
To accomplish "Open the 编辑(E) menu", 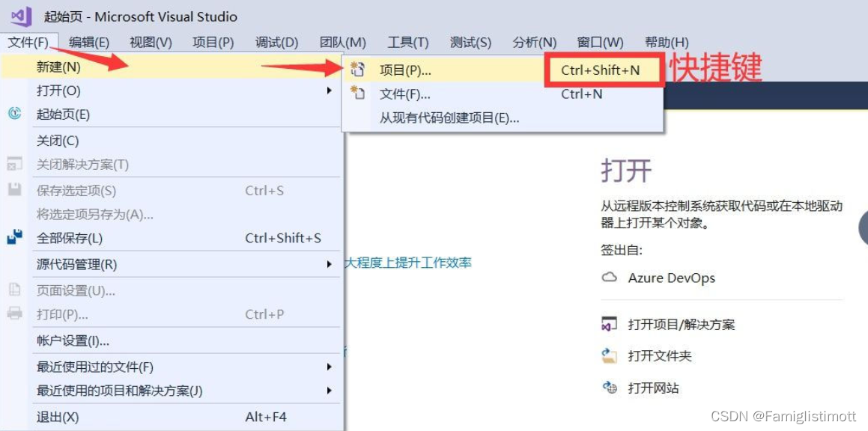I will point(90,42).
